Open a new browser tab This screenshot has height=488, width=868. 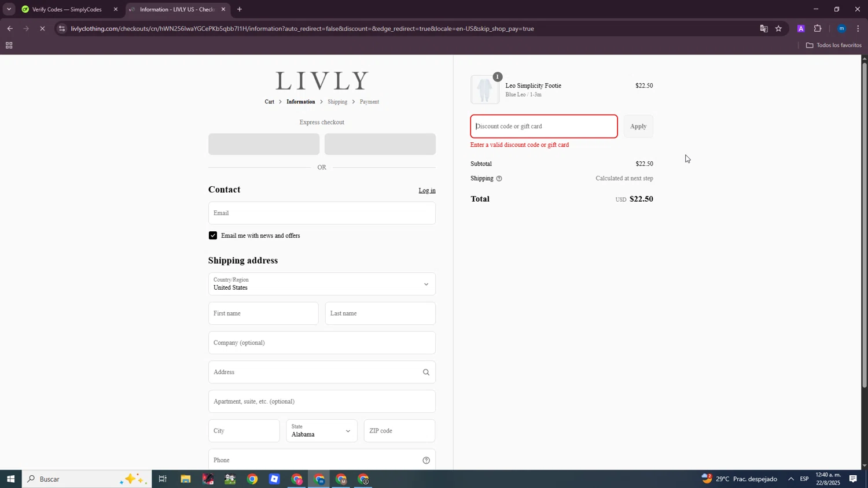[x=240, y=9]
